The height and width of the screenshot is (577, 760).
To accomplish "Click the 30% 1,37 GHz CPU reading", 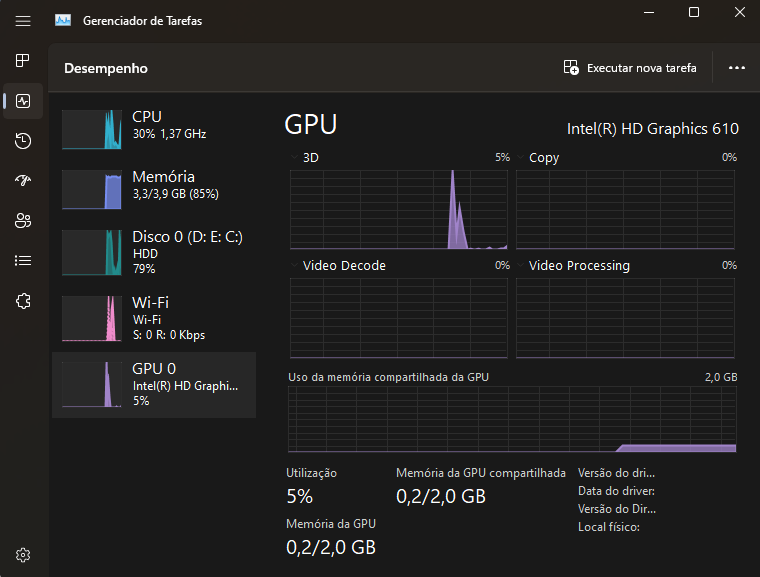I will (169, 134).
